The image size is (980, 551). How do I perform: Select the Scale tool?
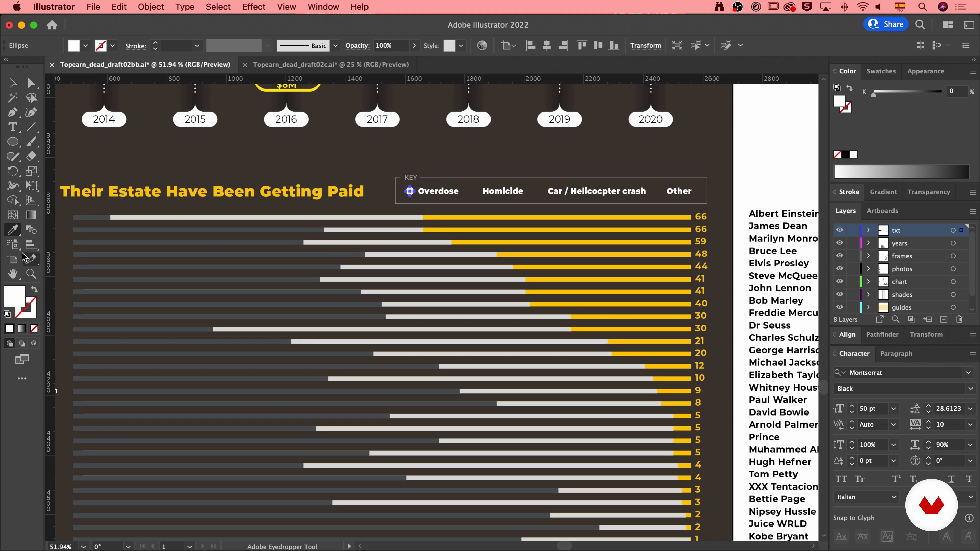point(31,171)
